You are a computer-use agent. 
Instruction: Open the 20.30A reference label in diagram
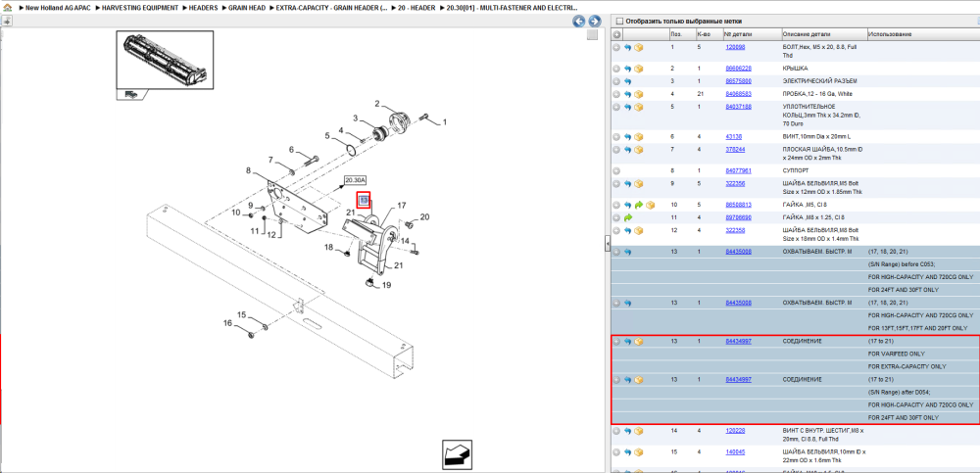(x=355, y=180)
